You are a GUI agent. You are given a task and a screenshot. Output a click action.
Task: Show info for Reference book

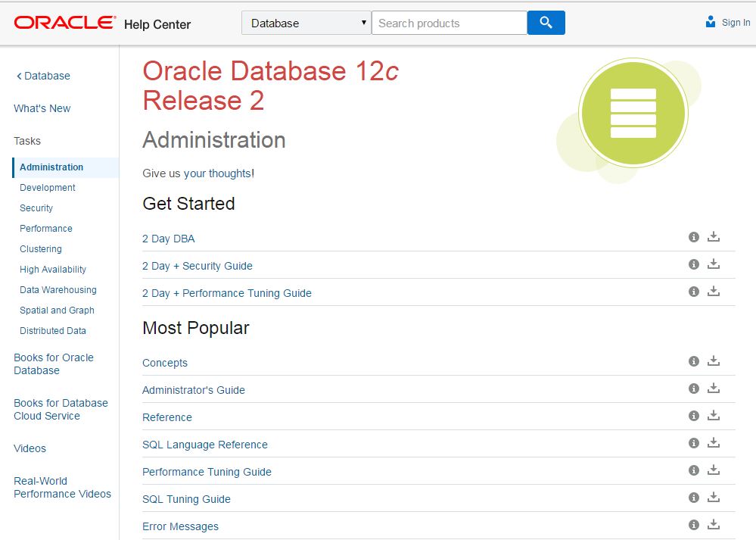pos(694,416)
